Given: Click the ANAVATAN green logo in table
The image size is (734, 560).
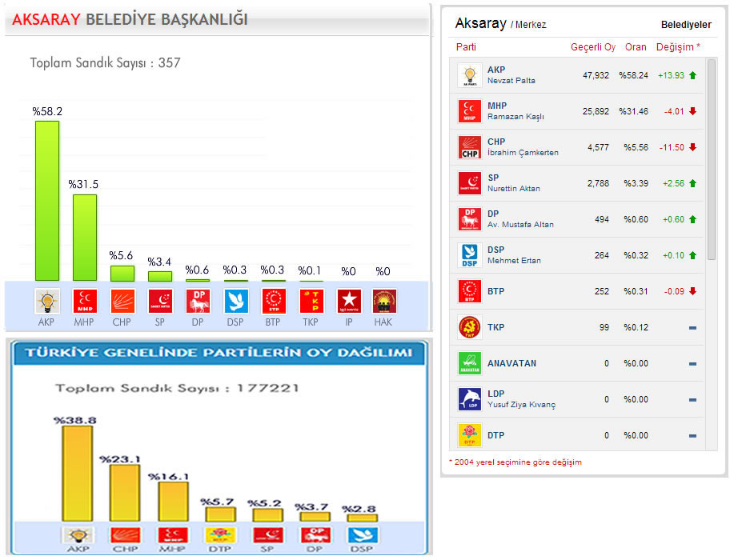Looking at the screenshot, I should coord(470,363).
